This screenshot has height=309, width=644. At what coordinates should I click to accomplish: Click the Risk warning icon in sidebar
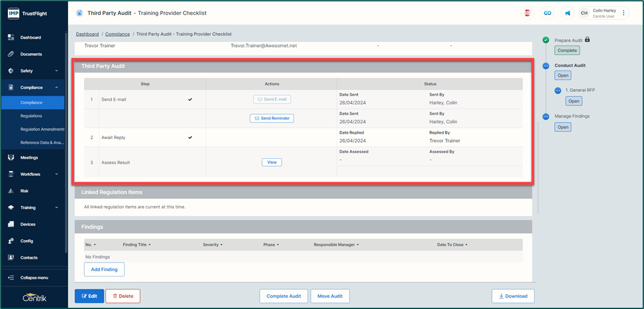pyautogui.click(x=11, y=191)
